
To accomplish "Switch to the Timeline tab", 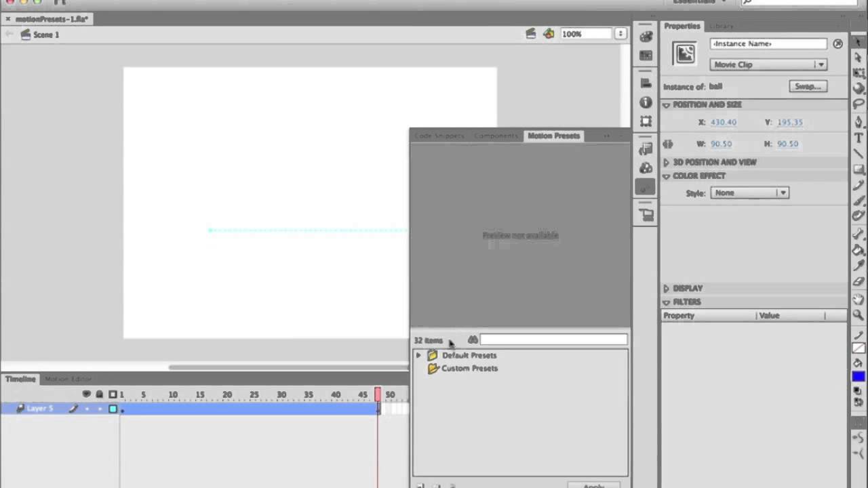I will (20, 379).
